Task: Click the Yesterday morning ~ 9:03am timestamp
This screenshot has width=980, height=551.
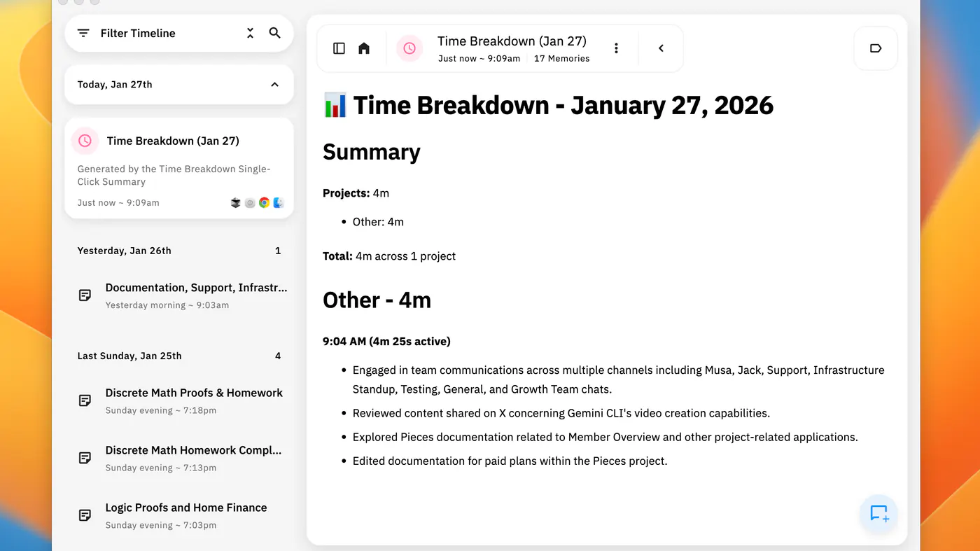Action: click(167, 305)
